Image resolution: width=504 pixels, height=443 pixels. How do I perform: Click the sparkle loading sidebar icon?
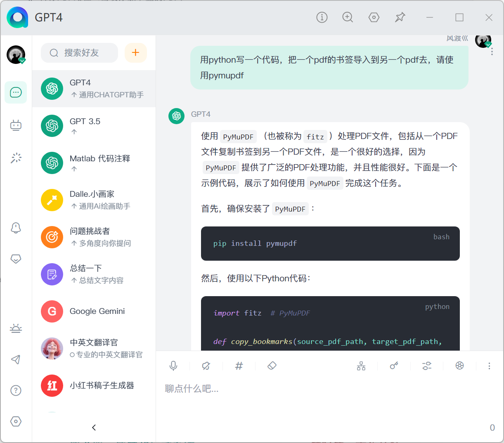[x=16, y=158]
